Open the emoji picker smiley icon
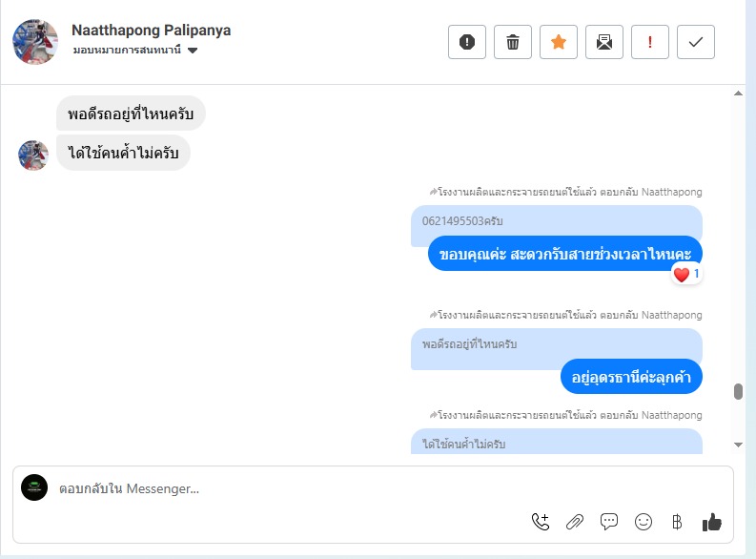The image size is (756, 559). [644, 522]
